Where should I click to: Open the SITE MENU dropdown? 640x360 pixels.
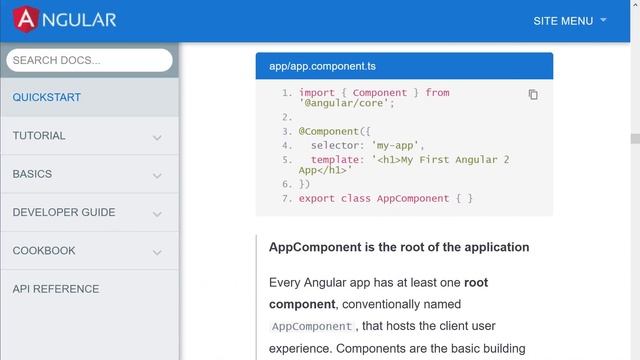[x=570, y=21]
